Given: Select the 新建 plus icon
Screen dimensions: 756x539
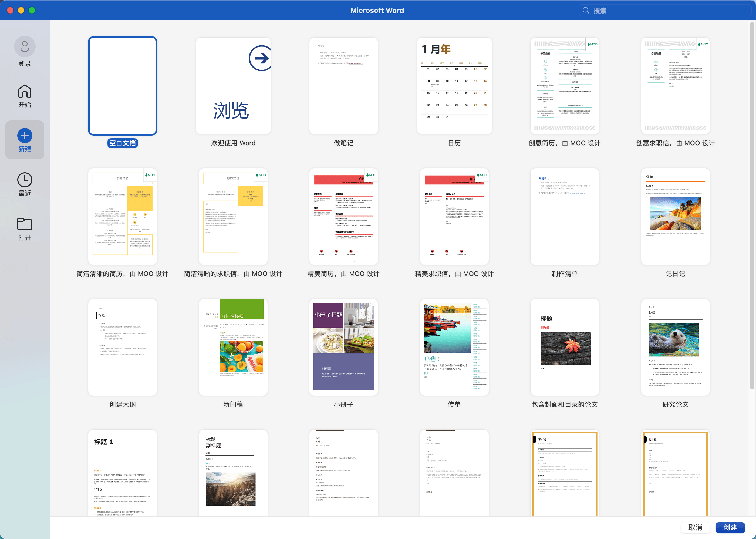Looking at the screenshot, I should 25,135.
